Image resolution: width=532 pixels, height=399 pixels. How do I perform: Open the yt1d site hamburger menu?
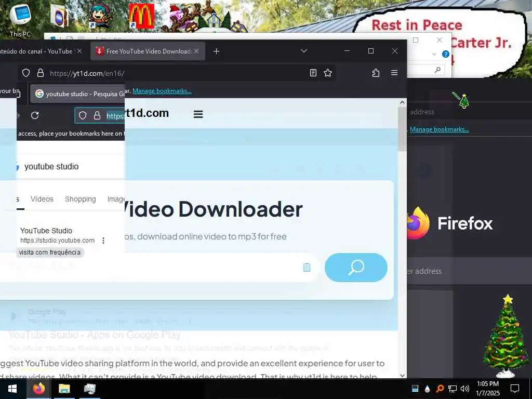tap(198, 114)
